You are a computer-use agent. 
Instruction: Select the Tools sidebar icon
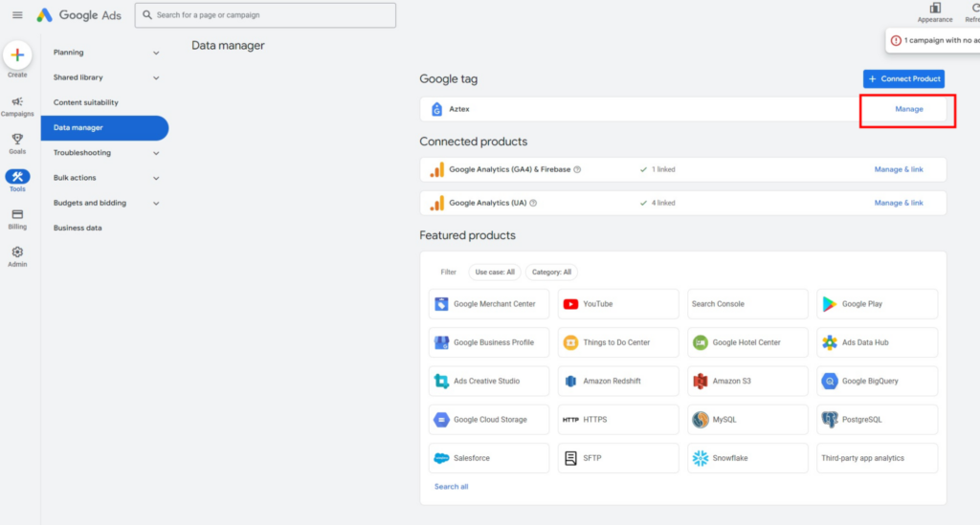click(x=17, y=181)
